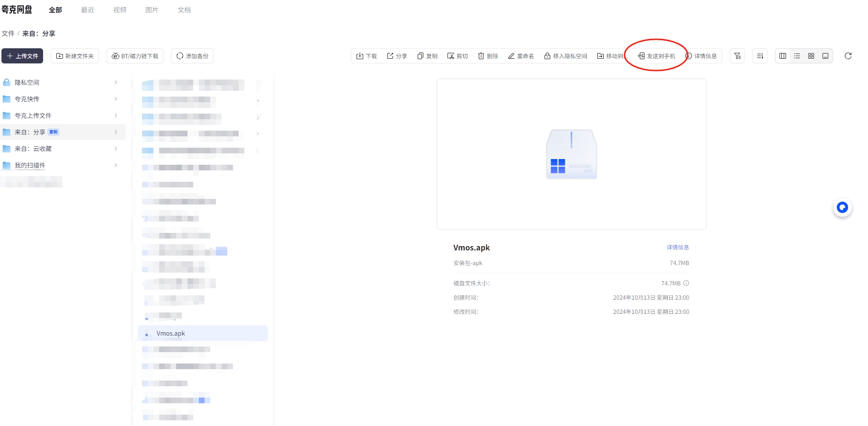Open the filter icon in toolbar
Image resolution: width=868 pixels, height=426 pixels.
[x=737, y=56]
